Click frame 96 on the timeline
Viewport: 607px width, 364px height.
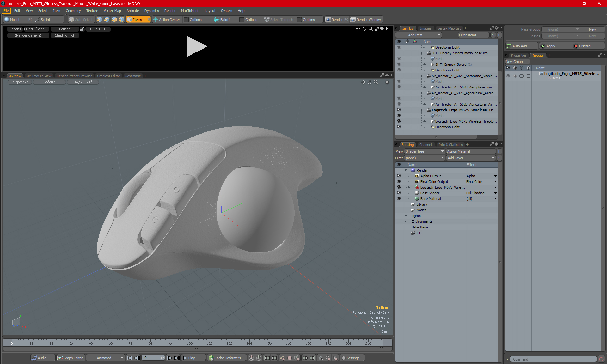170,341
